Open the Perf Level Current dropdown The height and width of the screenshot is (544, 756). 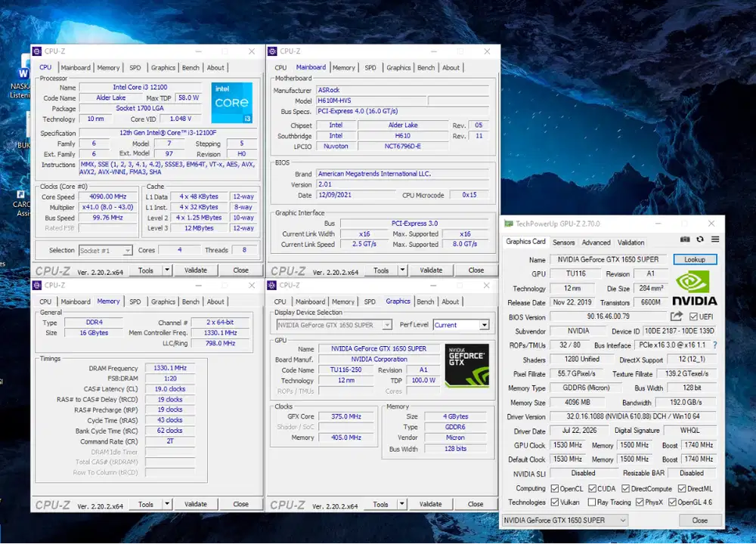461,325
